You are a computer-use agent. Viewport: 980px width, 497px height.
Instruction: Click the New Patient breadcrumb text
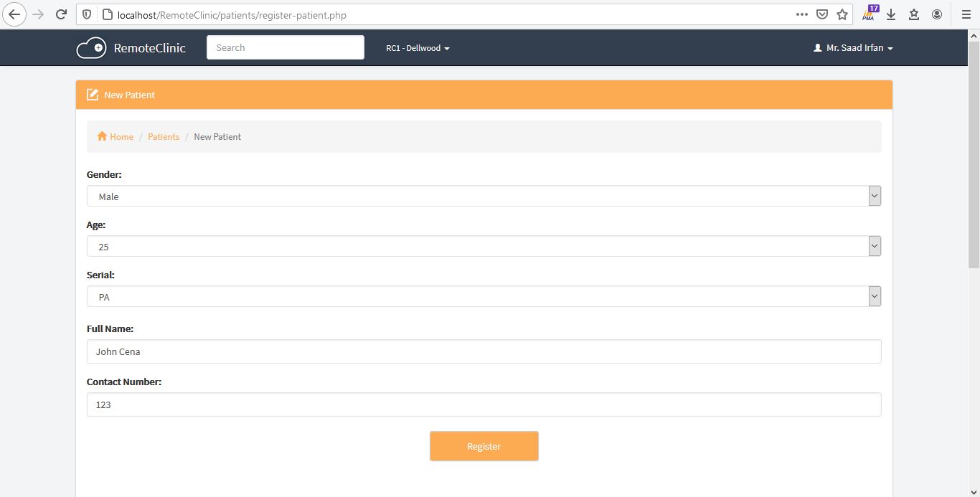[x=217, y=136]
